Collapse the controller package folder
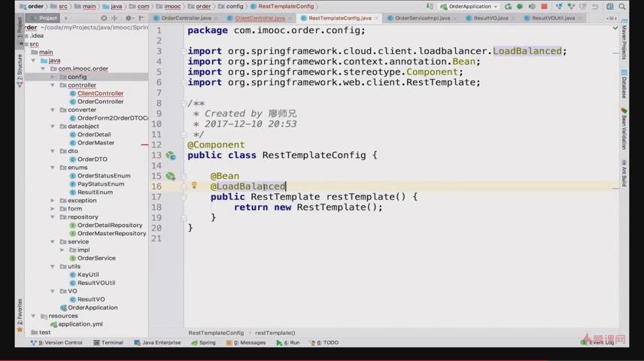Screen dimensions: 644x361 tap(53, 85)
